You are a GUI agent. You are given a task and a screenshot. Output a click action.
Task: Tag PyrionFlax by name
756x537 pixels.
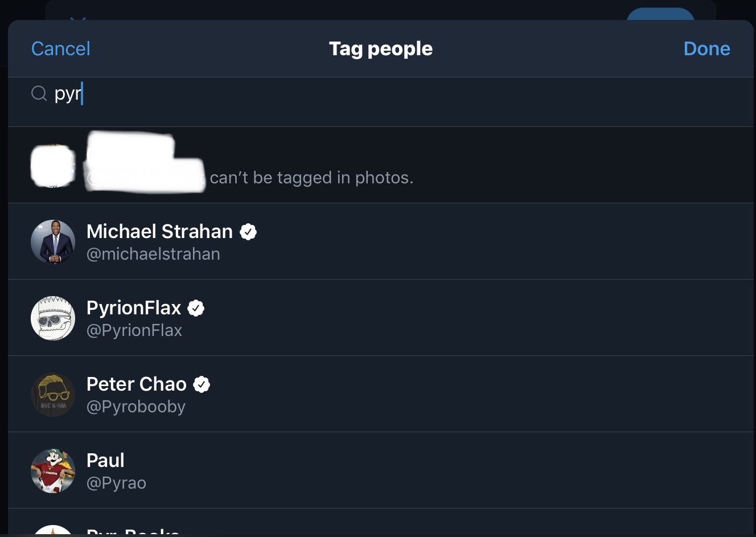[x=134, y=308]
